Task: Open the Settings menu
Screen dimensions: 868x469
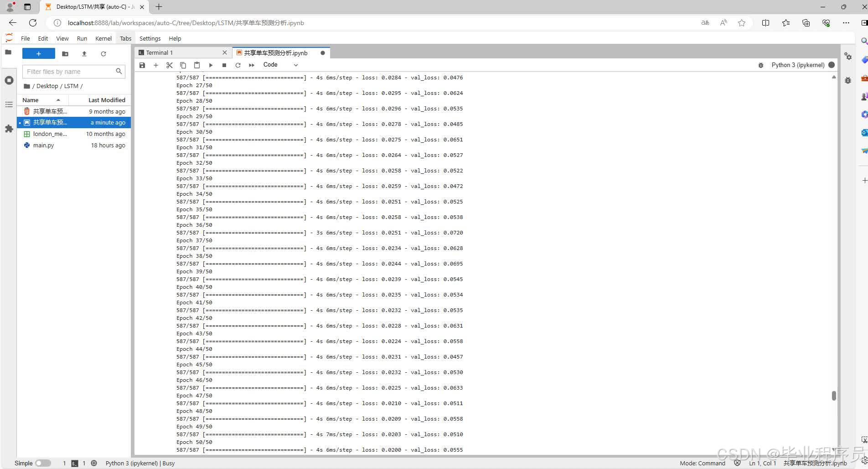Action: coord(150,38)
